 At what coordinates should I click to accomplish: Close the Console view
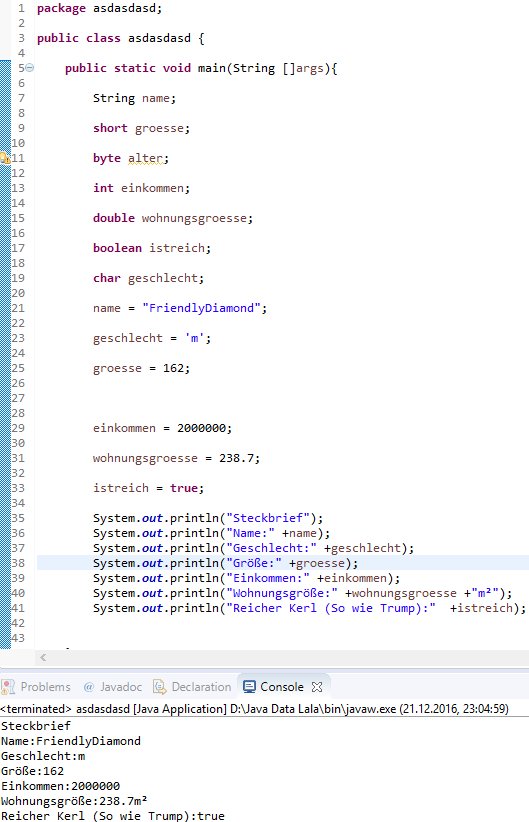click(317, 687)
